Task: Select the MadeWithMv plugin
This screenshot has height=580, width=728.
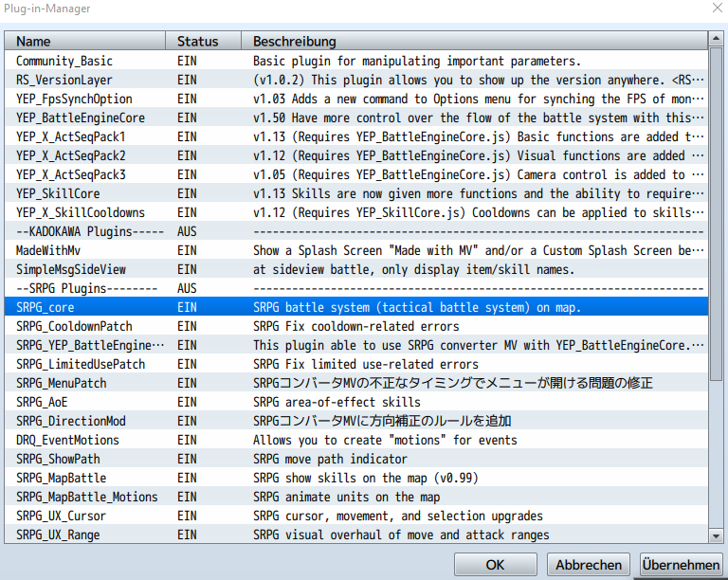Action: pos(356,250)
